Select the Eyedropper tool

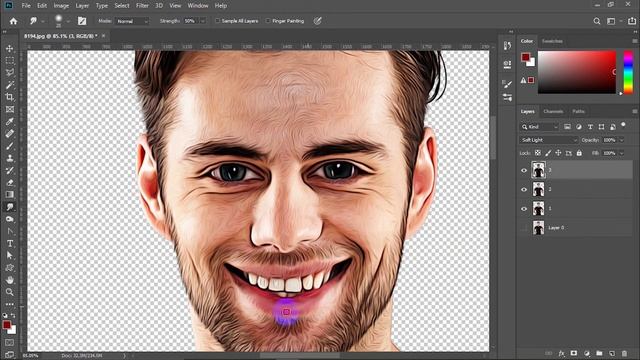[10, 121]
